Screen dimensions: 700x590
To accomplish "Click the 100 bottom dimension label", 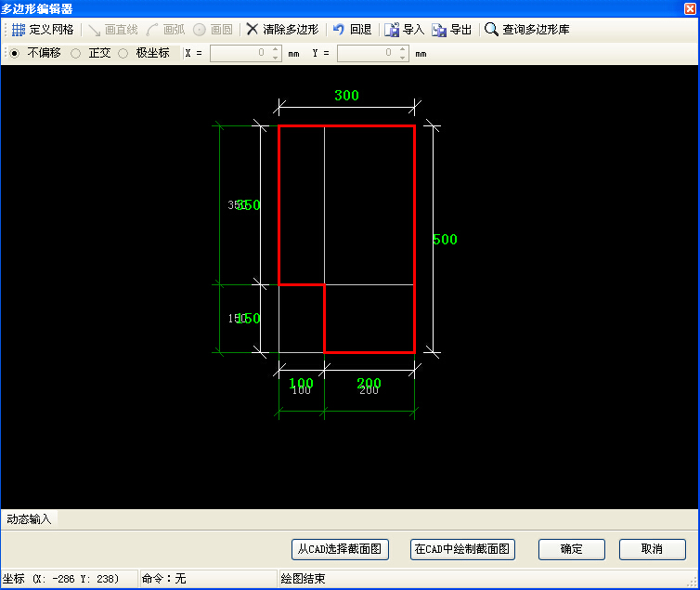I will [x=302, y=383].
